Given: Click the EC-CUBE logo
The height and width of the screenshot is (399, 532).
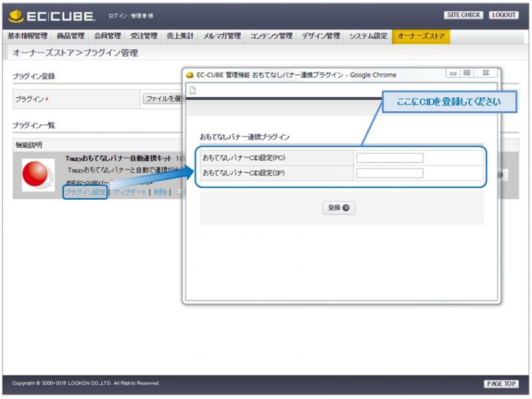Looking at the screenshot, I should [x=52, y=16].
